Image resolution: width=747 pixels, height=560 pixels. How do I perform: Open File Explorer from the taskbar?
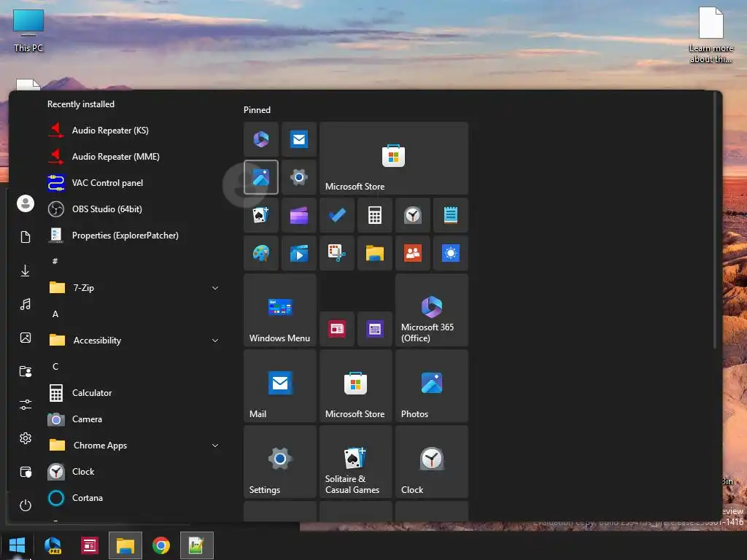[x=125, y=545]
